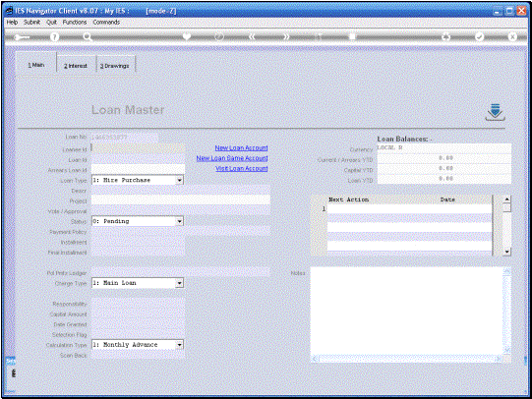Click the Visit Loan Account link
Viewport: 532px width, 399px height.
pos(242,168)
